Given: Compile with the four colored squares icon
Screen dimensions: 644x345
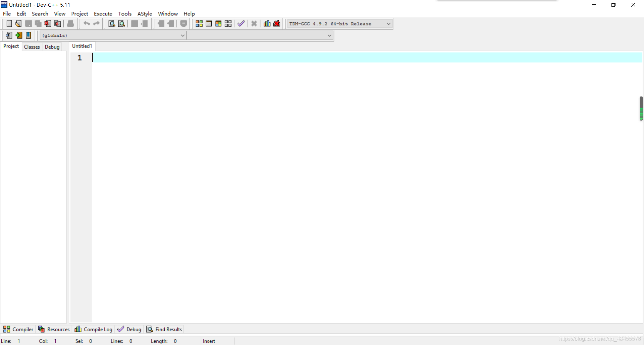Looking at the screenshot, I should 199,23.
